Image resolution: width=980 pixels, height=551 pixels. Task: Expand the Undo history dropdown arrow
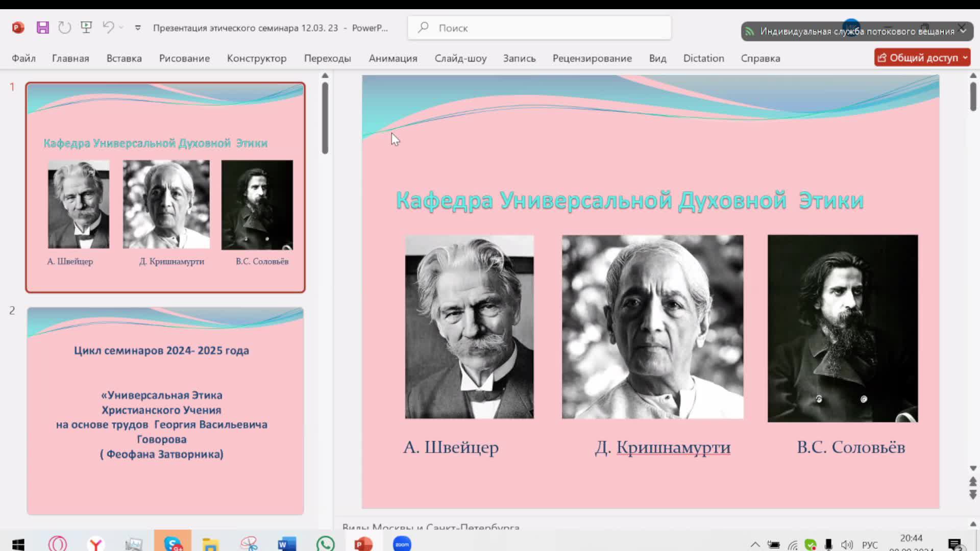click(121, 28)
